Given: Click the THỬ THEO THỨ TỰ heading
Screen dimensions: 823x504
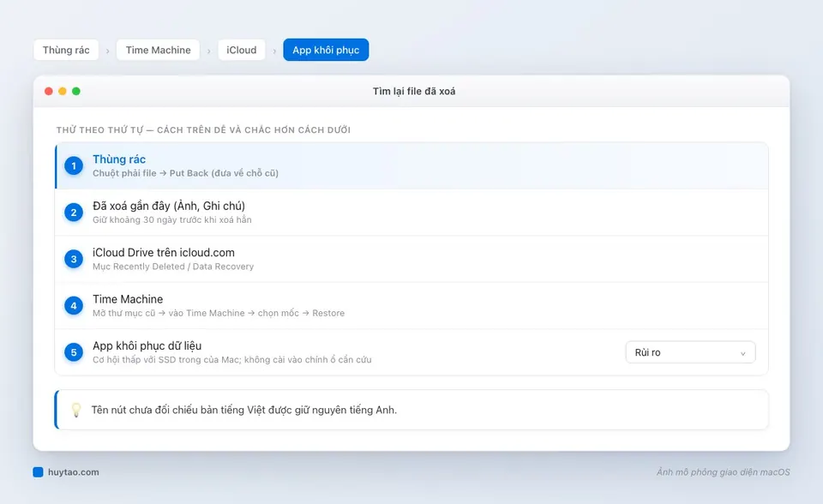Looking at the screenshot, I should (204, 129).
